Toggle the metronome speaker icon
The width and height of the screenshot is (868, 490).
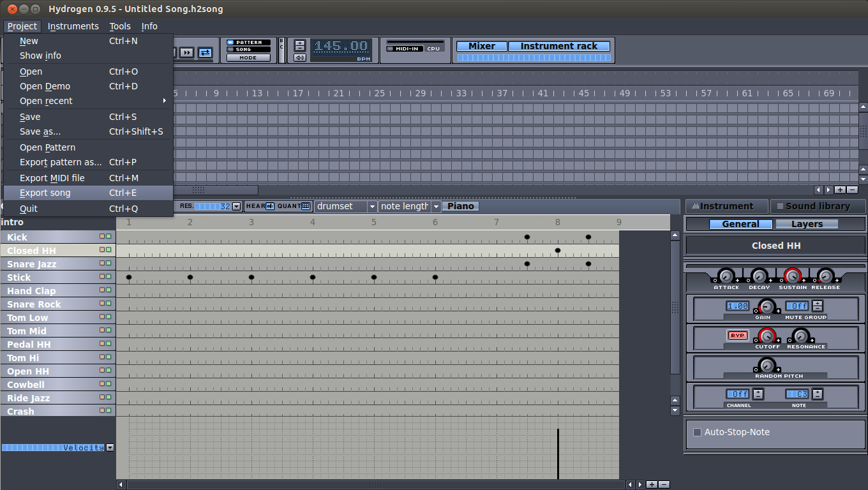300,58
